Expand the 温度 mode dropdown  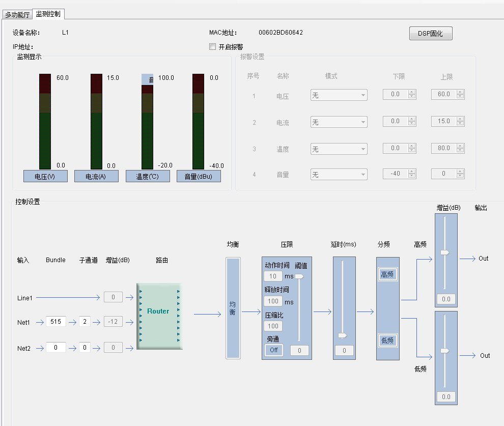[339, 149]
